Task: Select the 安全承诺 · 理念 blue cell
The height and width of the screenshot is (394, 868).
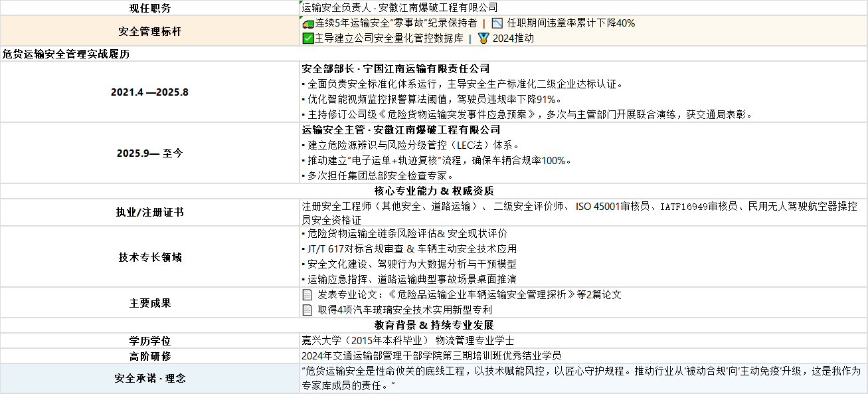Action: point(149,379)
